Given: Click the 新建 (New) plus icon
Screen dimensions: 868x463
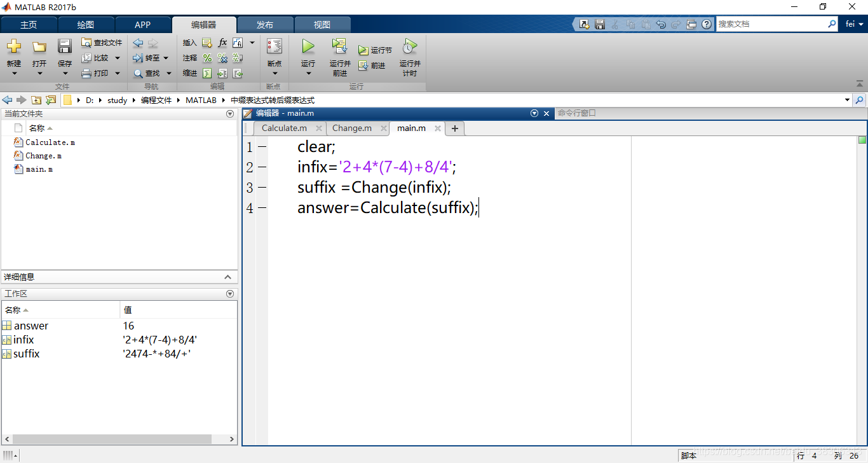Looking at the screenshot, I should (x=14, y=46).
